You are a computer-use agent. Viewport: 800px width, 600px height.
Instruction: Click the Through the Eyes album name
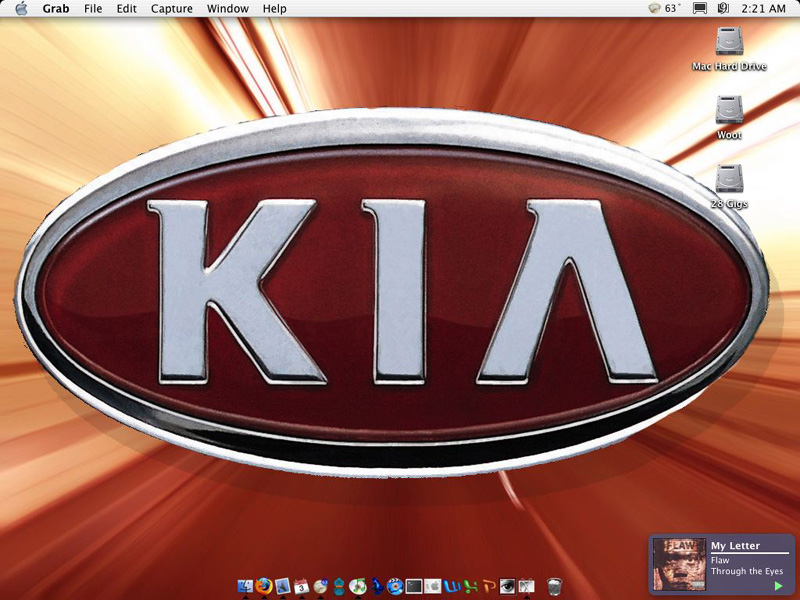[x=747, y=571]
